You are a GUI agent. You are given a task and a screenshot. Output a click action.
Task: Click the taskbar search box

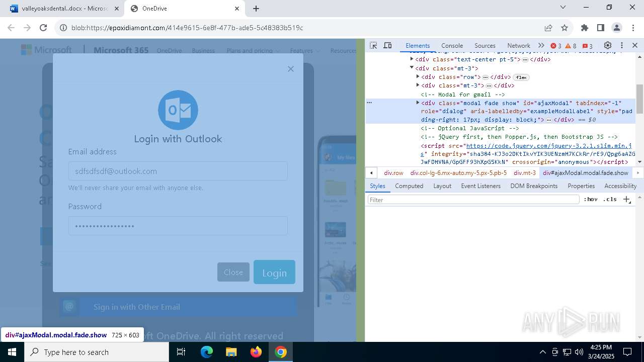(97, 352)
